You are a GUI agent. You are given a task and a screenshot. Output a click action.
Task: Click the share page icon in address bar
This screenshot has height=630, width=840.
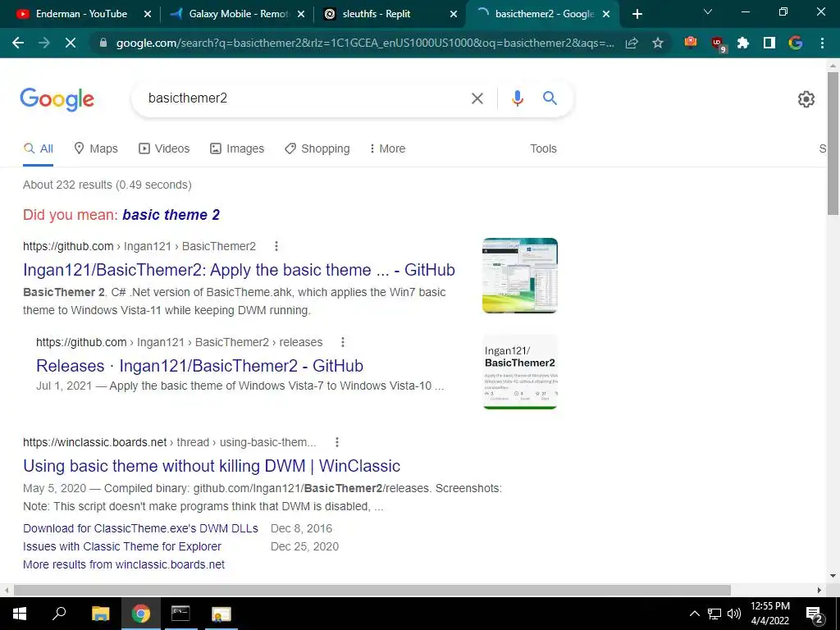pos(632,43)
